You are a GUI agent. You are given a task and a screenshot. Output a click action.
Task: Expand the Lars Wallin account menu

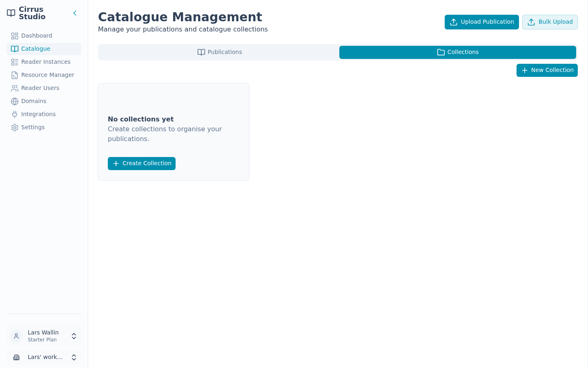point(44,336)
